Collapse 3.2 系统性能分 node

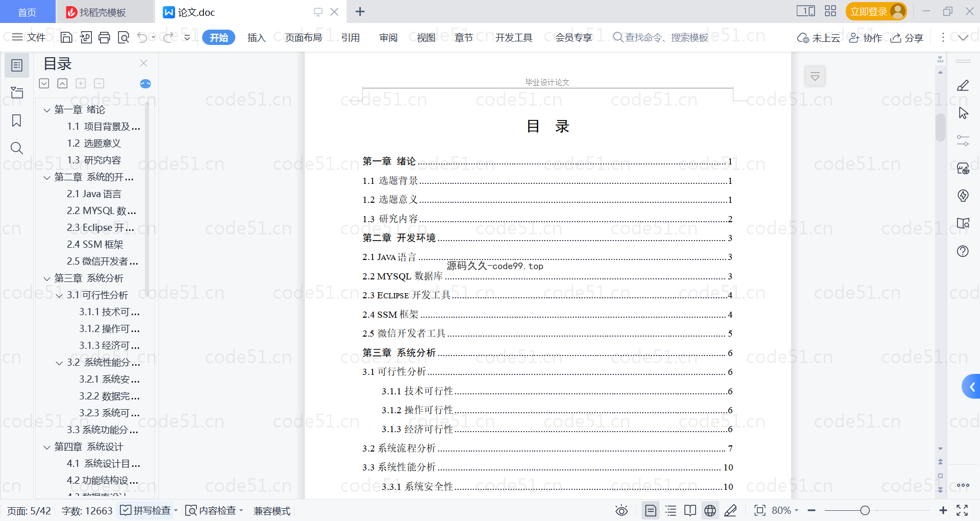[x=59, y=363]
